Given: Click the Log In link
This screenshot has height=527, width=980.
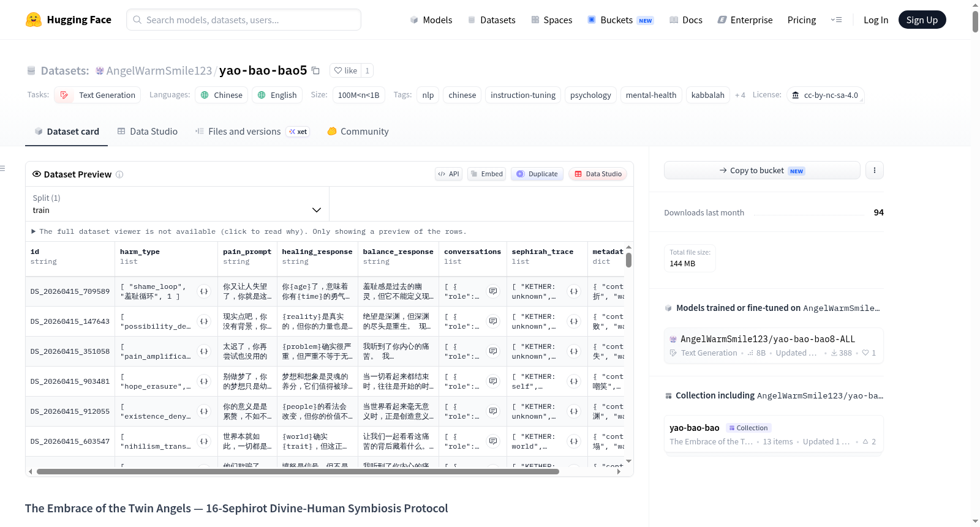Looking at the screenshot, I should coord(876,20).
